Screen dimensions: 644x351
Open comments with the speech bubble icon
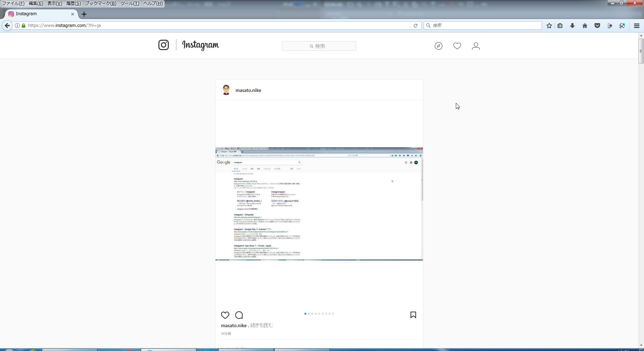pyautogui.click(x=239, y=315)
